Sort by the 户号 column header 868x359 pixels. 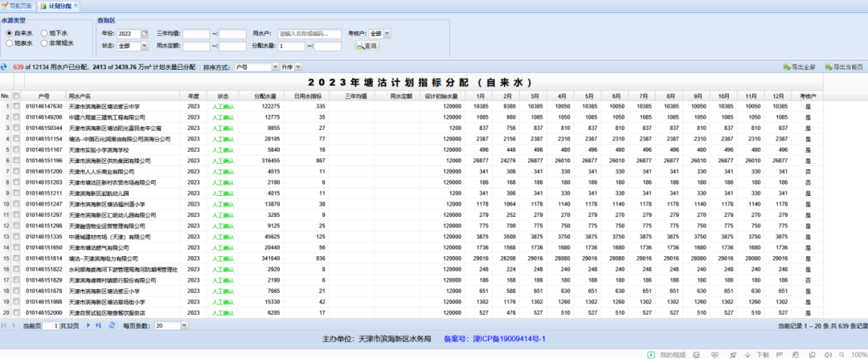point(43,96)
